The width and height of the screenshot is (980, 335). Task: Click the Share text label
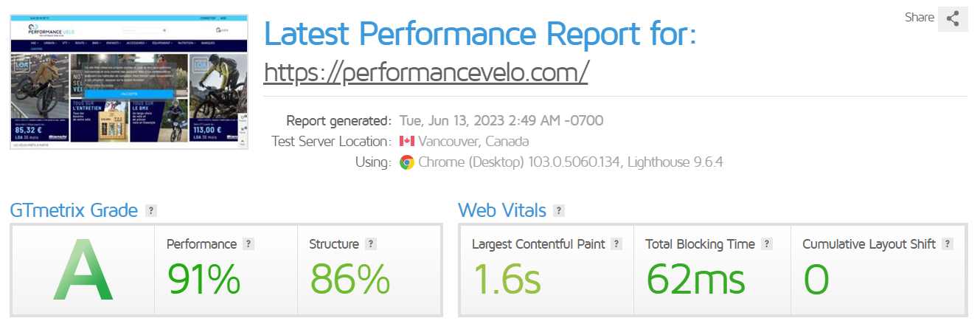click(x=920, y=18)
